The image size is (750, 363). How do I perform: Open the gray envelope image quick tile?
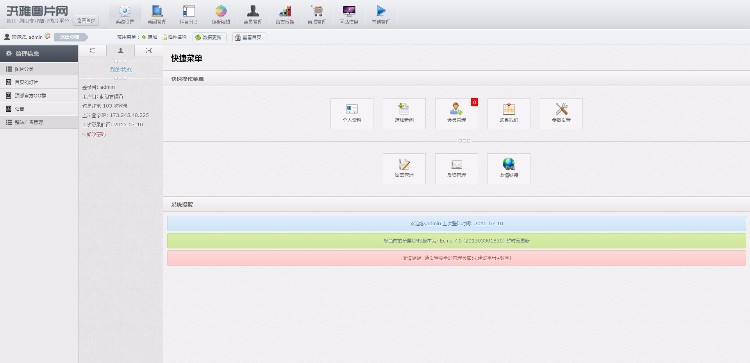456,168
